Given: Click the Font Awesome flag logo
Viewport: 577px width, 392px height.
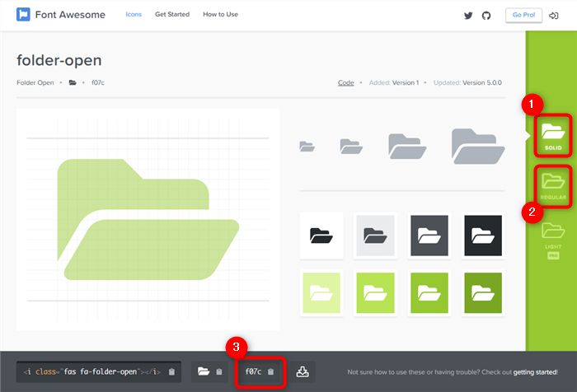Looking at the screenshot, I should click(23, 15).
